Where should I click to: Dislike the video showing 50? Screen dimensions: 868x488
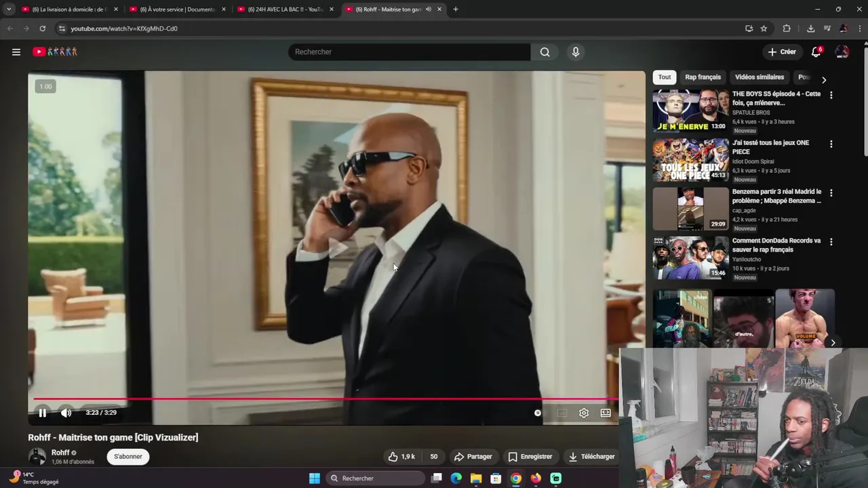click(433, 457)
